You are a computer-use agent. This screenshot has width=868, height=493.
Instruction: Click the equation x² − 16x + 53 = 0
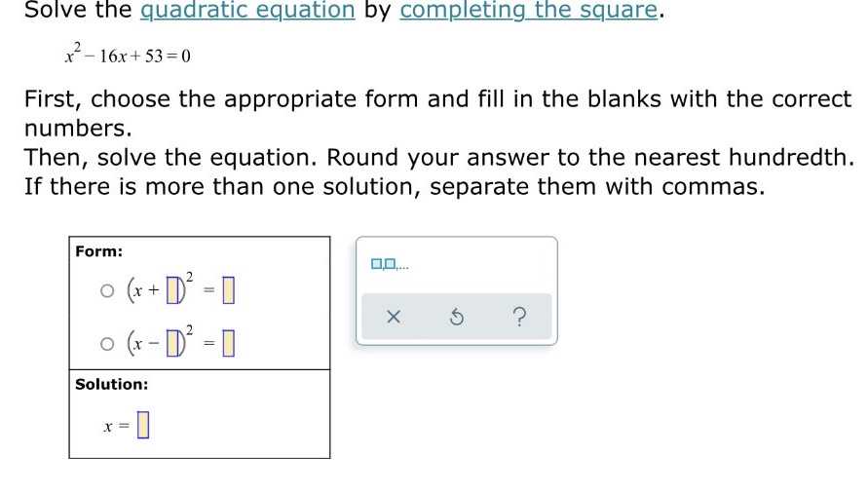[128, 55]
